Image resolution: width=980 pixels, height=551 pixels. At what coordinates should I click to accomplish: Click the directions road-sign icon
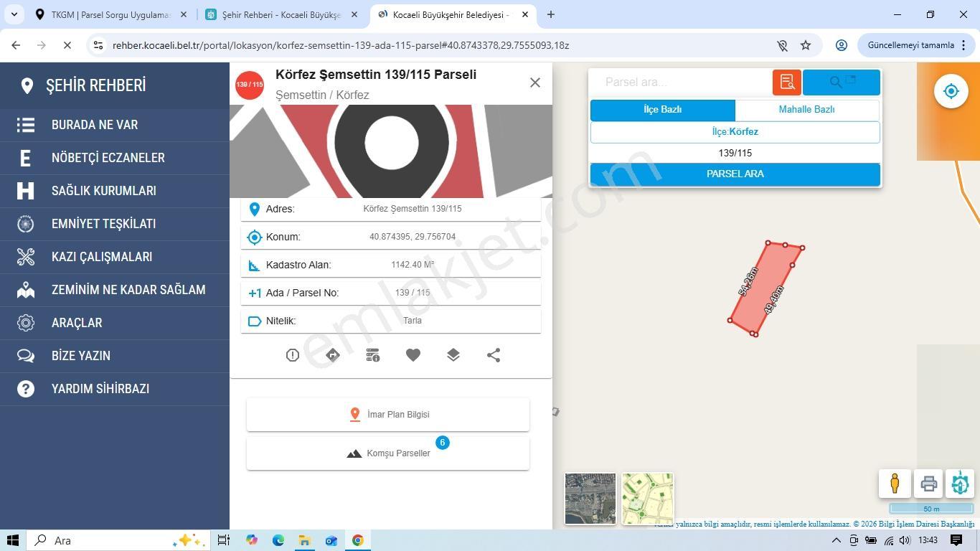[333, 355]
